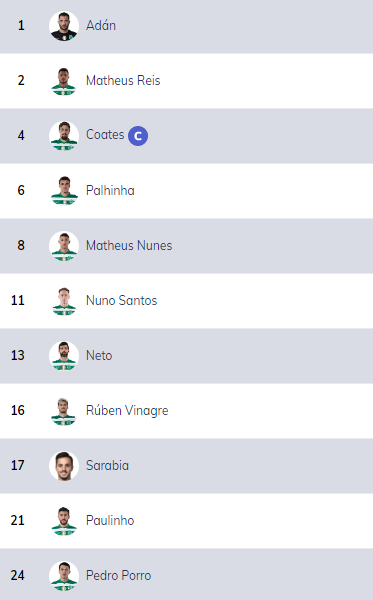Select the Palhinha name link
Screen dimensions: 373x600
110,190
